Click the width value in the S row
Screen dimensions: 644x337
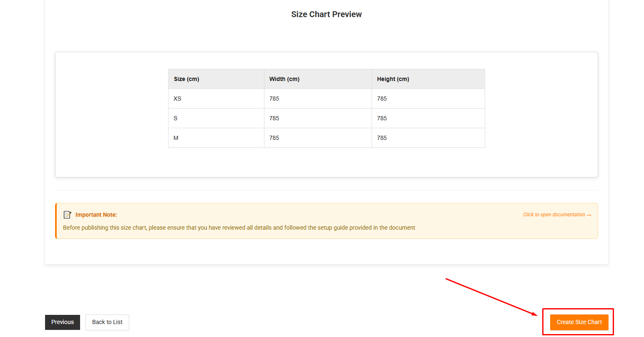[274, 118]
